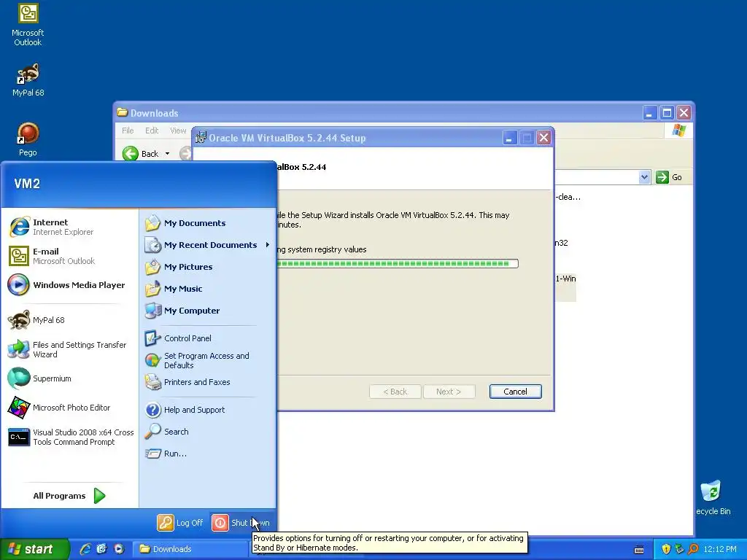Open address bar dropdown in Downloads

coord(644,177)
